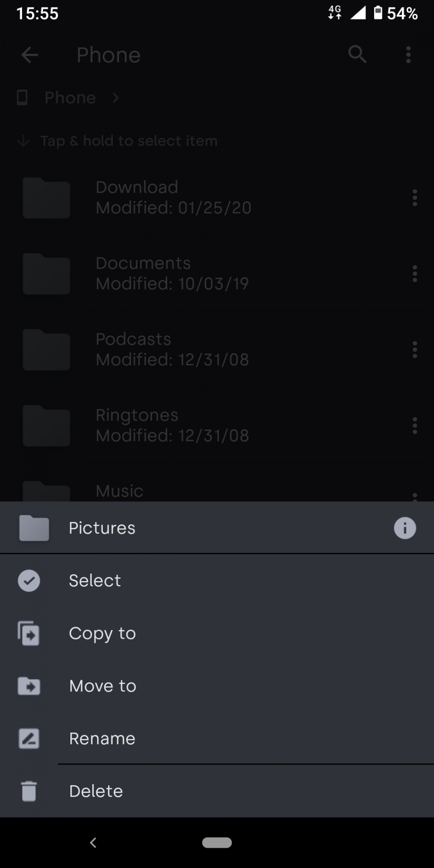Tap the Rename pencil icon
The width and height of the screenshot is (434, 868).
[x=29, y=739]
